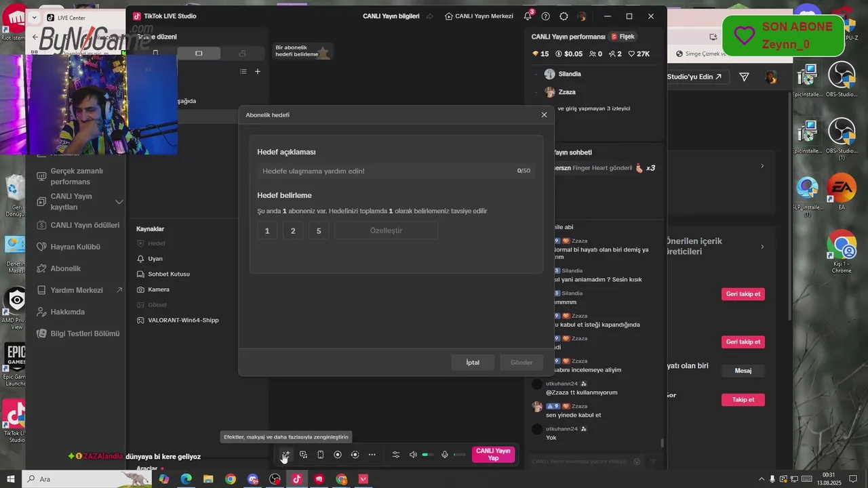Select subscriber goal of 2

click(x=293, y=231)
